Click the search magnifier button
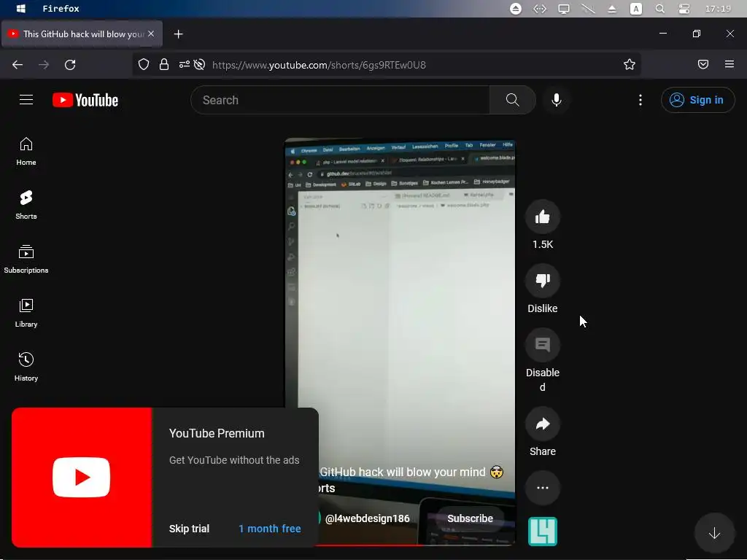This screenshot has height=560, width=747. point(513,100)
